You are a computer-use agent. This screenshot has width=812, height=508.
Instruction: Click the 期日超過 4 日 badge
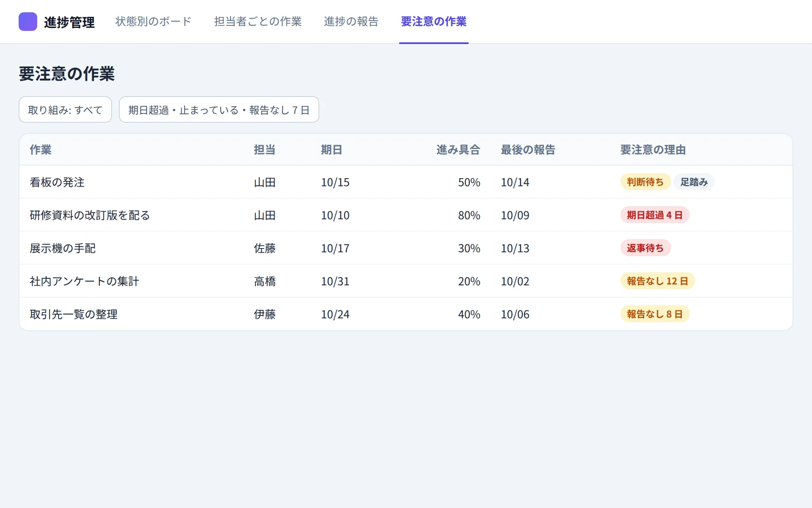pos(655,215)
